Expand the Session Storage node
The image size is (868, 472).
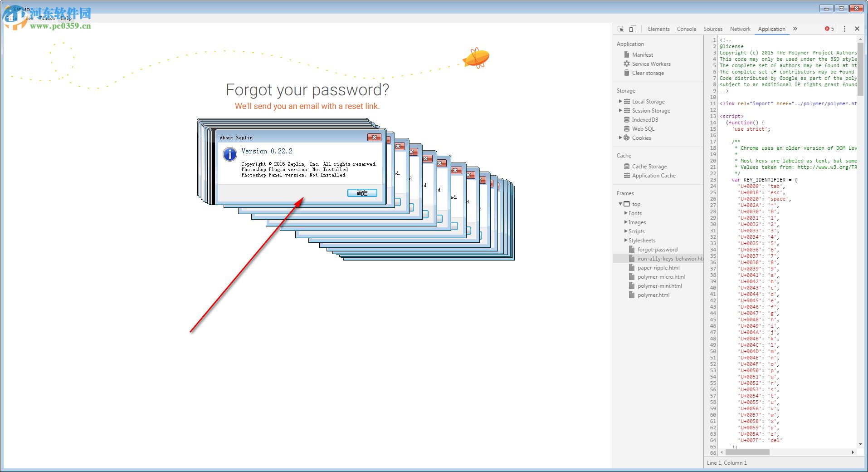click(620, 110)
